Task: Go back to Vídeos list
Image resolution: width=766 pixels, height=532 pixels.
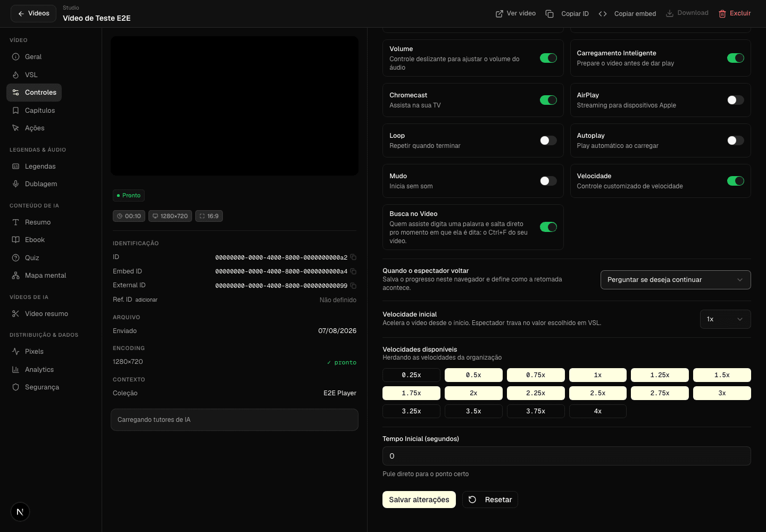Action: tap(34, 13)
